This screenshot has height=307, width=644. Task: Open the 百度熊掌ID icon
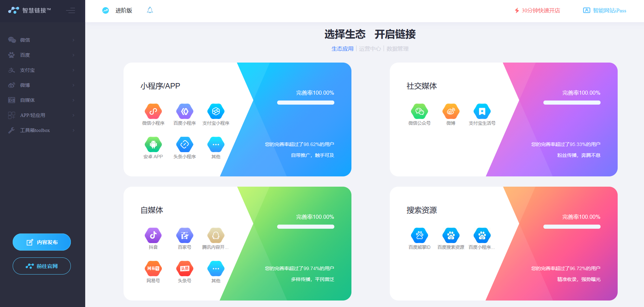point(420,235)
